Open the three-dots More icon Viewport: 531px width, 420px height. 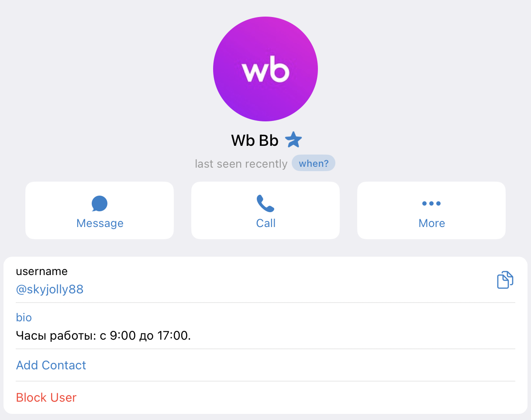tap(431, 203)
